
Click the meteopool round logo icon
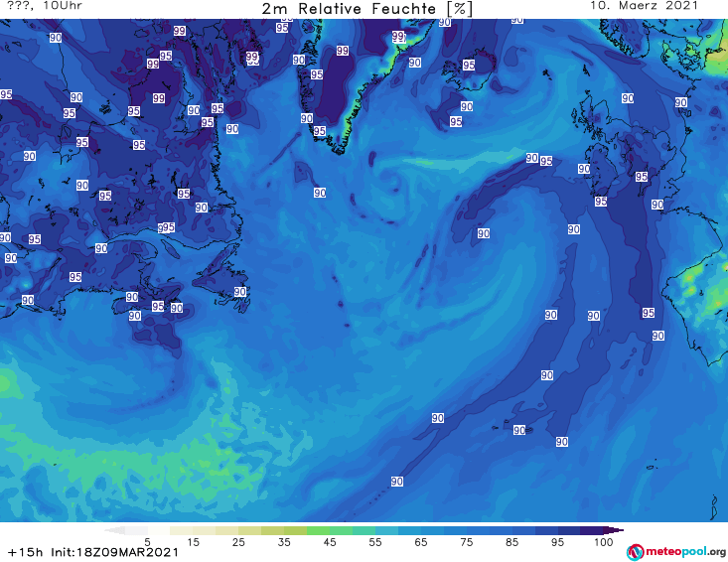pyautogui.click(x=635, y=552)
